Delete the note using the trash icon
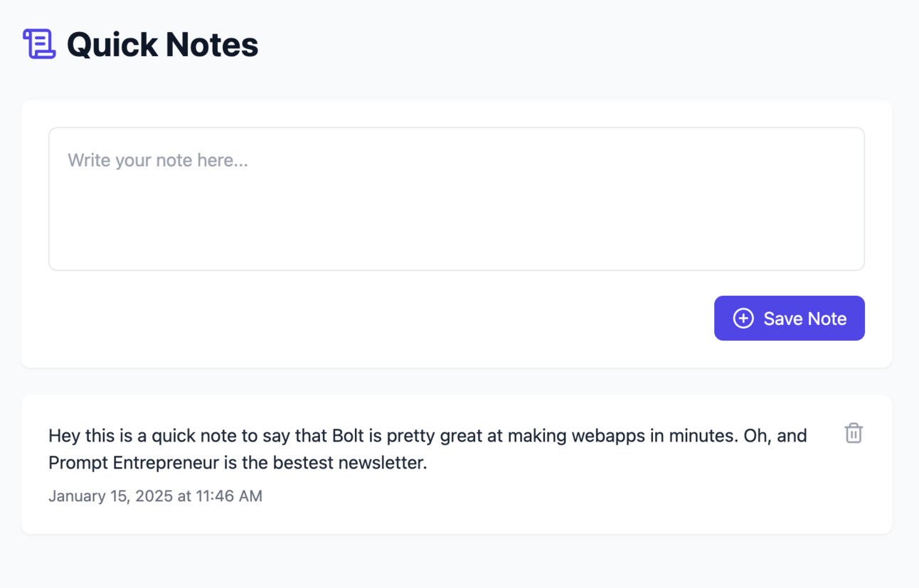The image size is (919, 588). (854, 433)
